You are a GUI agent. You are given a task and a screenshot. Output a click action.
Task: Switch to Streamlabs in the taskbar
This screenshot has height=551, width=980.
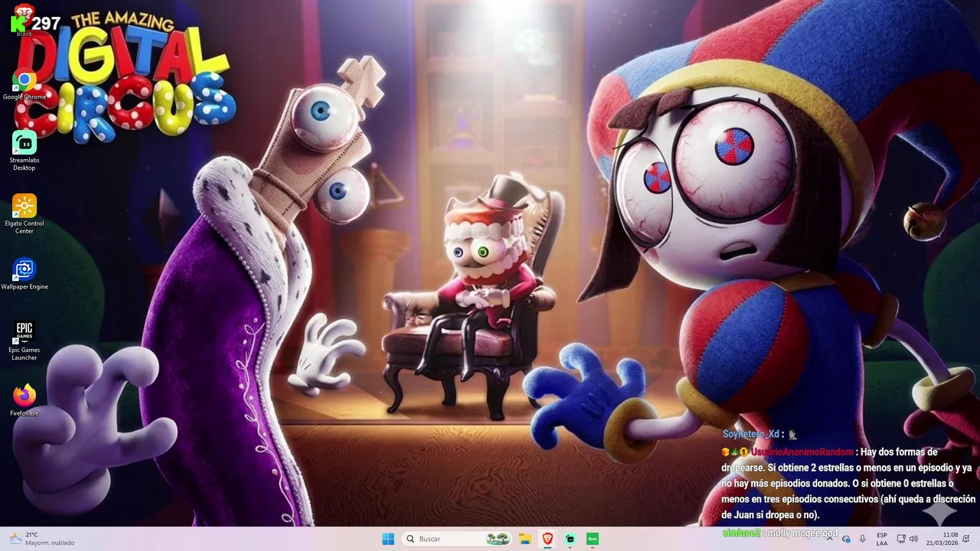point(570,539)
